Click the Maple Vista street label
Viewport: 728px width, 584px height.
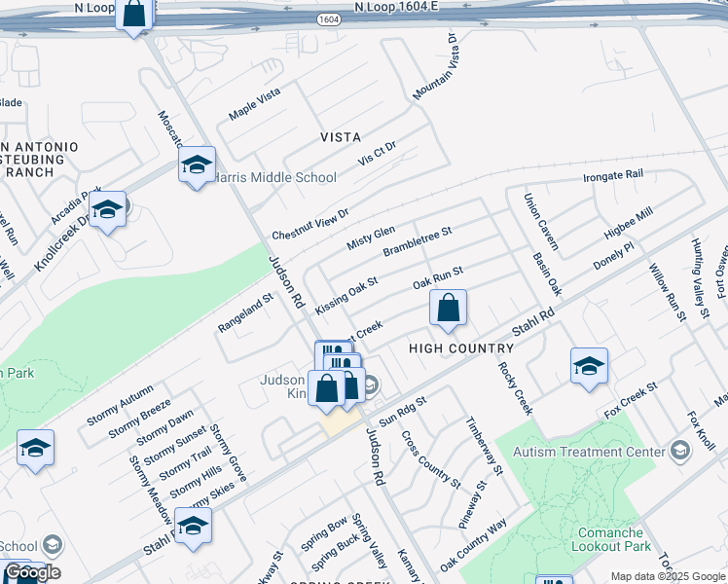254,104
